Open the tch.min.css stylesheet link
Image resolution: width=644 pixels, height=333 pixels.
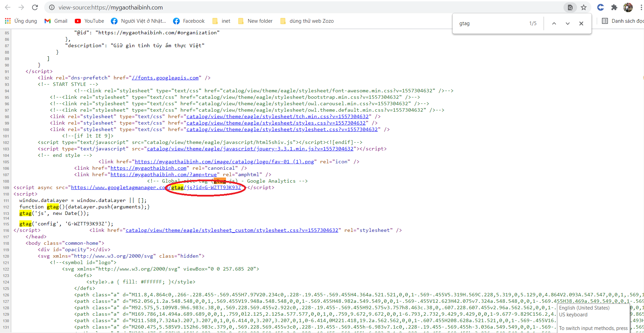click(277, 116)
